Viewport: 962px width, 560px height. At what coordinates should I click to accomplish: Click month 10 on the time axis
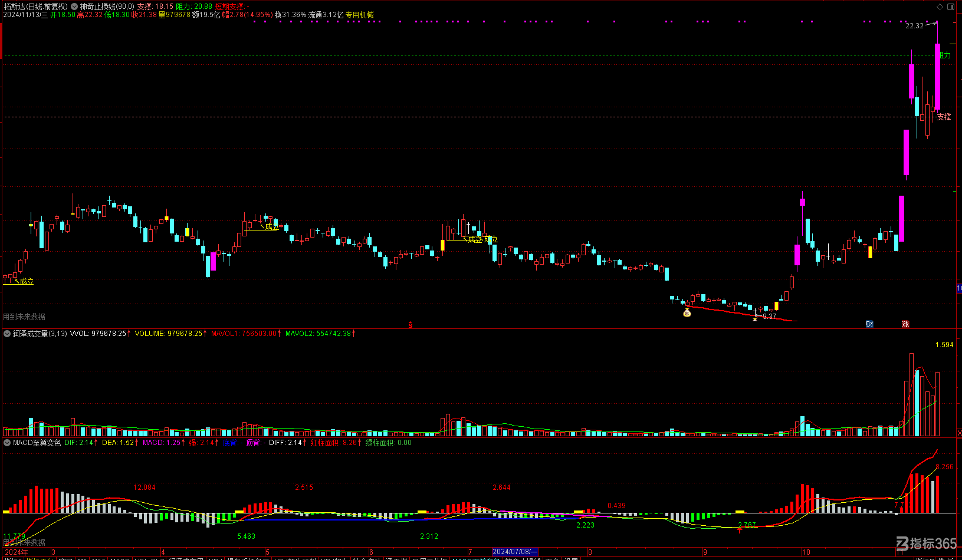(x=806, y=552)
